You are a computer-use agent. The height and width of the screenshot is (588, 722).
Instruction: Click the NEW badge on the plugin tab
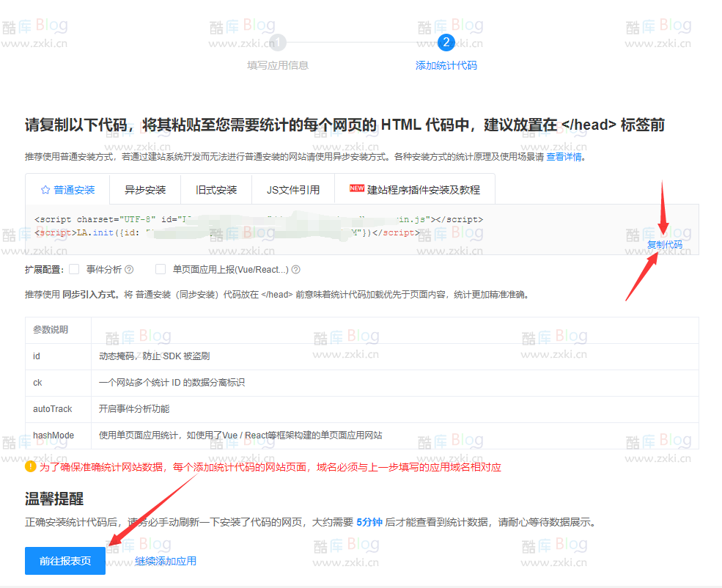pos(356,188)
